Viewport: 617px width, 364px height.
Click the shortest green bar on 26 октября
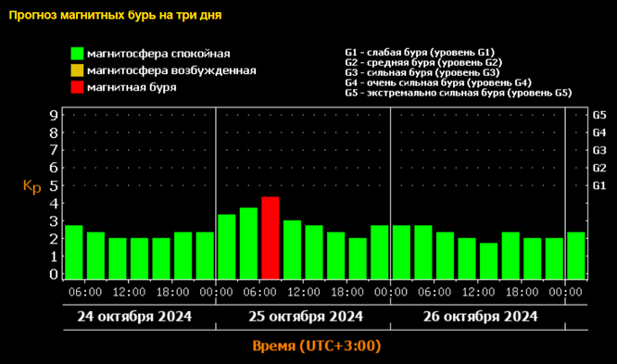[489, 261]
